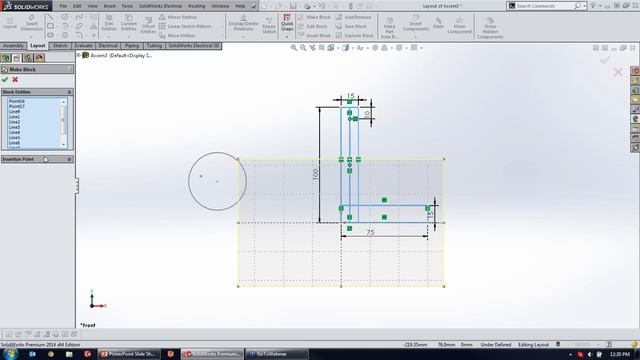Click Make Part from Block

[389, 28]
